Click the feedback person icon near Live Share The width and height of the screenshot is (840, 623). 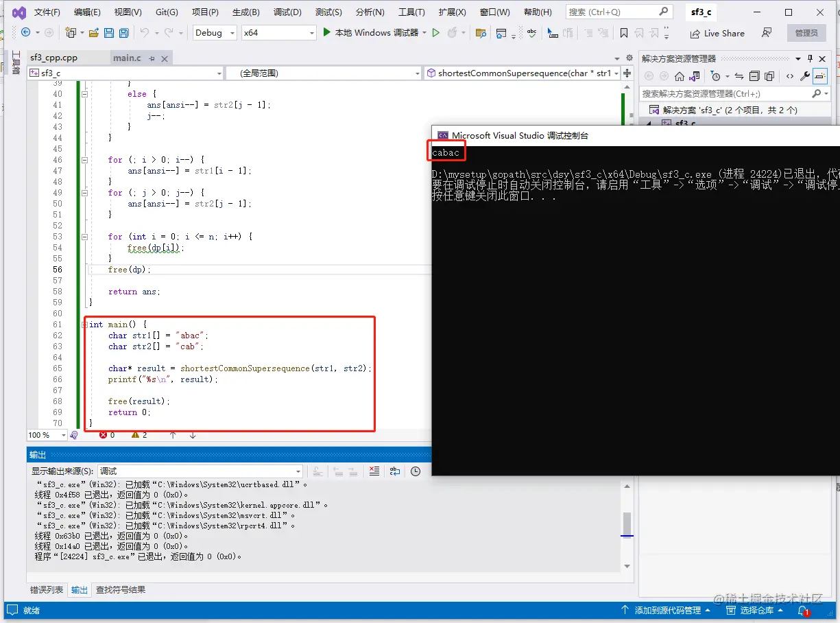(767, 32)
